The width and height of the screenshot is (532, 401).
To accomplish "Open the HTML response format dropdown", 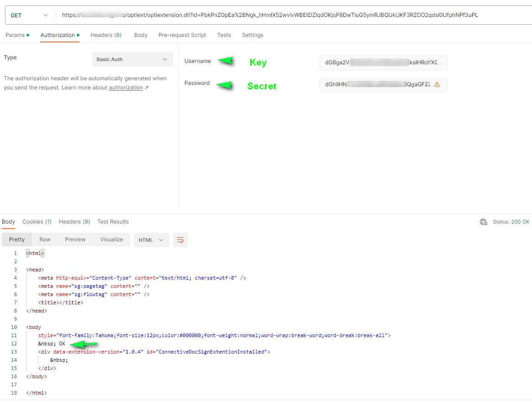I will [x=151, y=240].
